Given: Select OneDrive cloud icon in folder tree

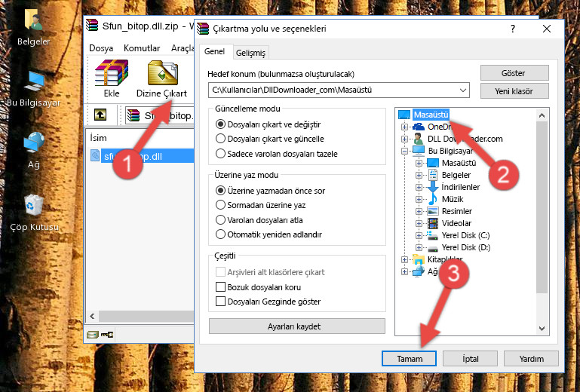Looking at the screenshot, I should (x=419, y=127).
